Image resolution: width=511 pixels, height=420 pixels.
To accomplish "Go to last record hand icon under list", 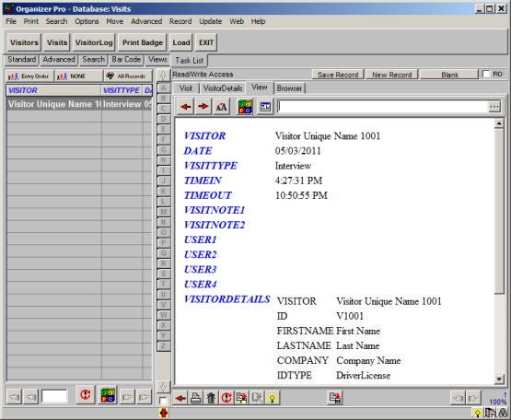I will [x=144, y=397].
